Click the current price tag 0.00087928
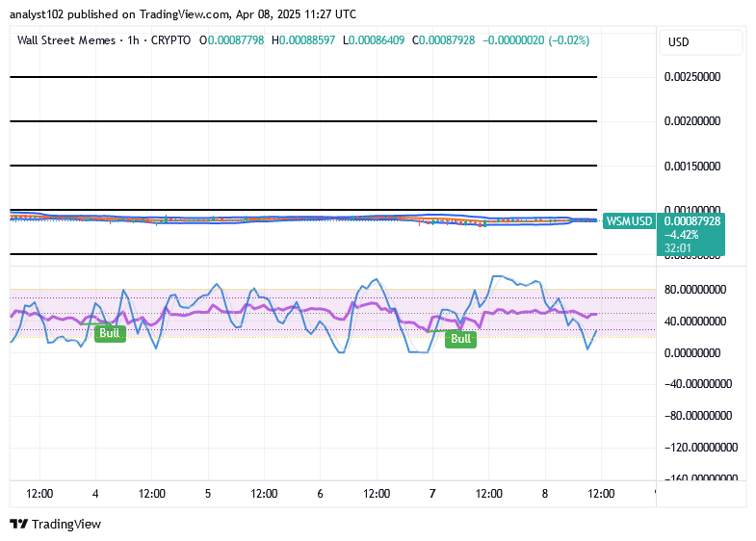756x541 pixels. [x=691, y=221]
